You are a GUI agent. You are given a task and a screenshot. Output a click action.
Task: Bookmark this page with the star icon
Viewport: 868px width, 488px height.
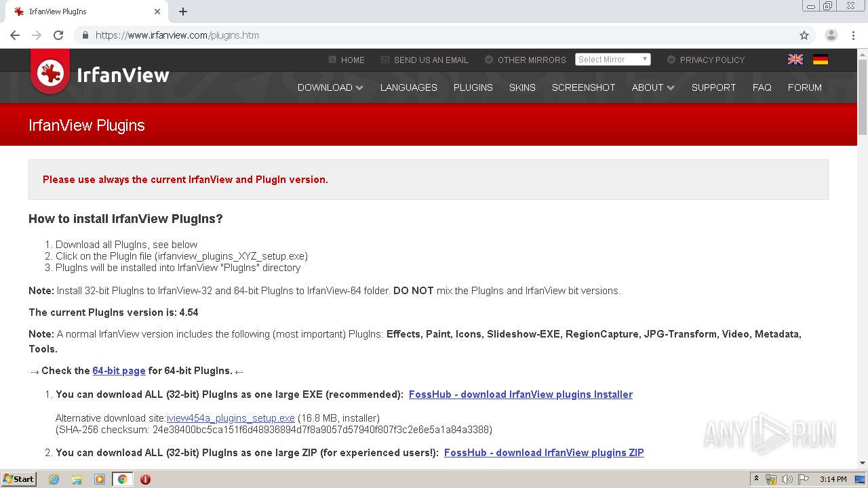coord(804,35)
